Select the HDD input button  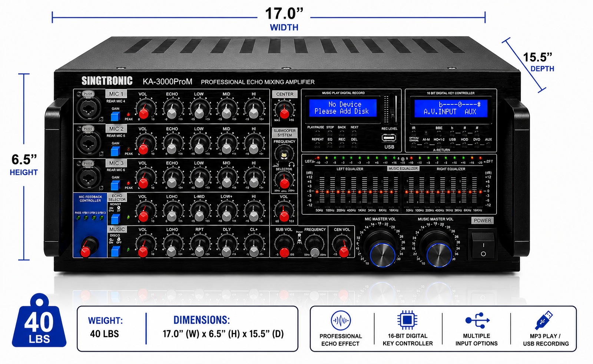pyautogui.click(x=464, y=145)
